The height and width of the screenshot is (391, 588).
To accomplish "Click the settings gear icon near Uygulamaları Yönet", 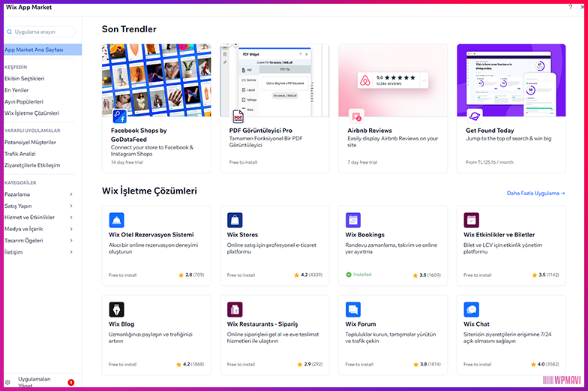I will 7,383.
